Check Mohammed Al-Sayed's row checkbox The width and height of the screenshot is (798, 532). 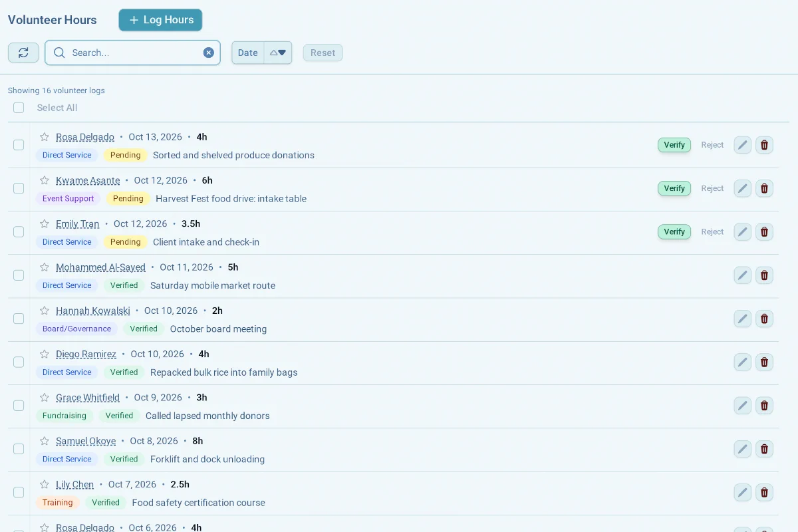(19, 275)
